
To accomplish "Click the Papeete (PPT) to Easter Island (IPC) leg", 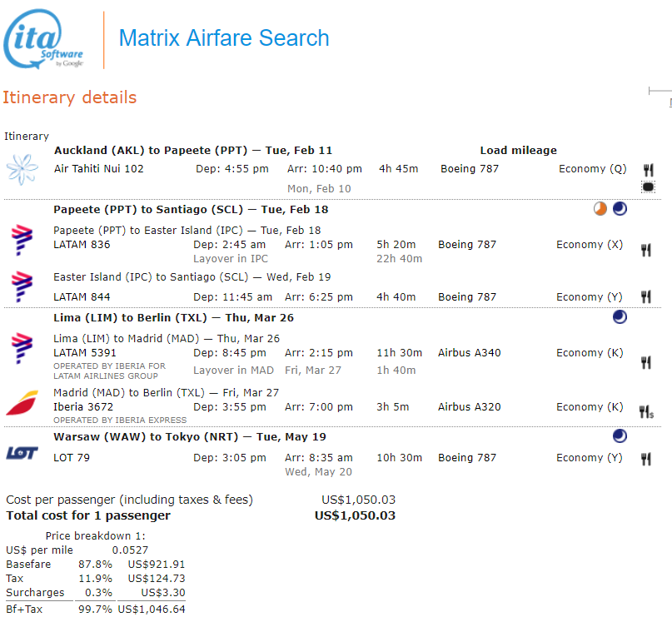I will coord(187,231).
